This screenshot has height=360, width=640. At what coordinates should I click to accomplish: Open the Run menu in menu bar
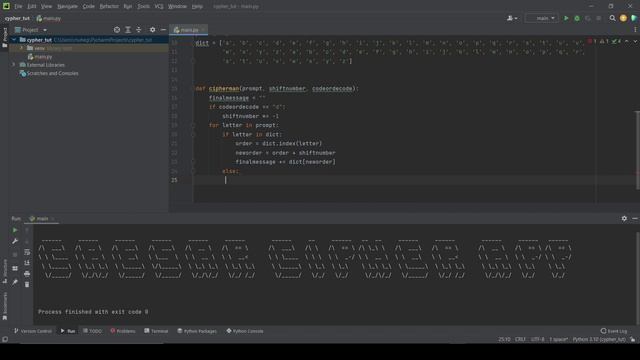(128, 7)
